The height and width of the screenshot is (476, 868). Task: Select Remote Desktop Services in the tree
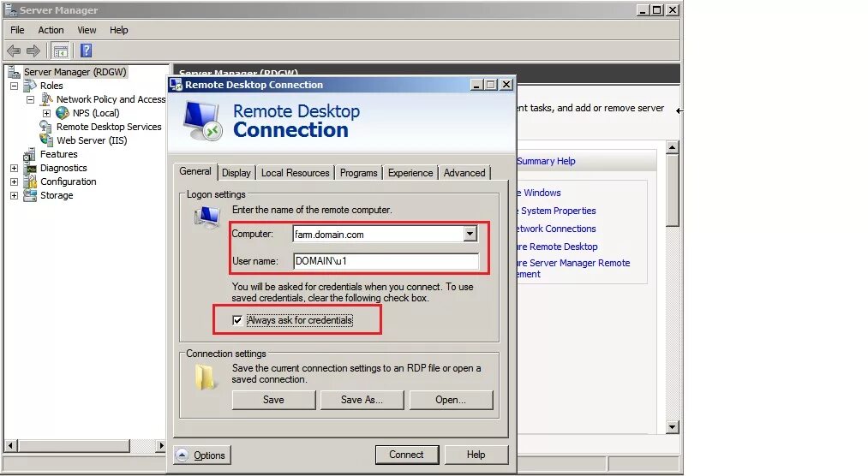[109, 127]
